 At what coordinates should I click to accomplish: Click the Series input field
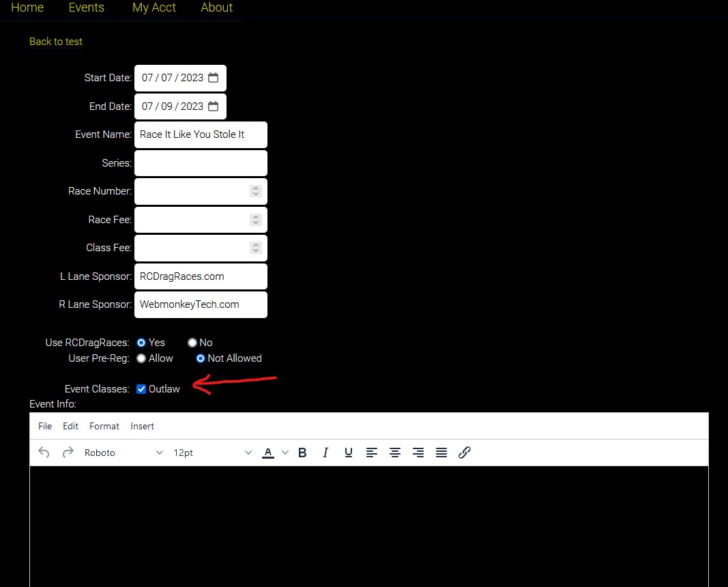[x=201, y=163]
